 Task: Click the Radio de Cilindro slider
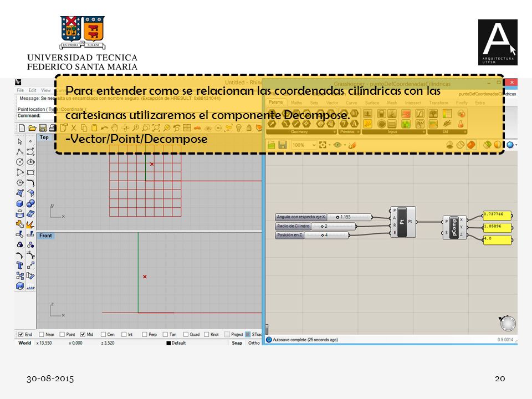tap(315, 226)
